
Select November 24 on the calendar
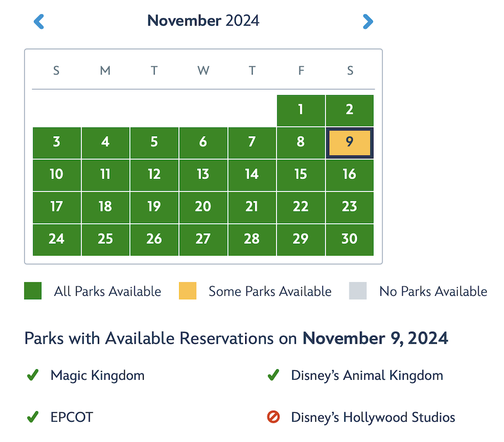[57, 239]
